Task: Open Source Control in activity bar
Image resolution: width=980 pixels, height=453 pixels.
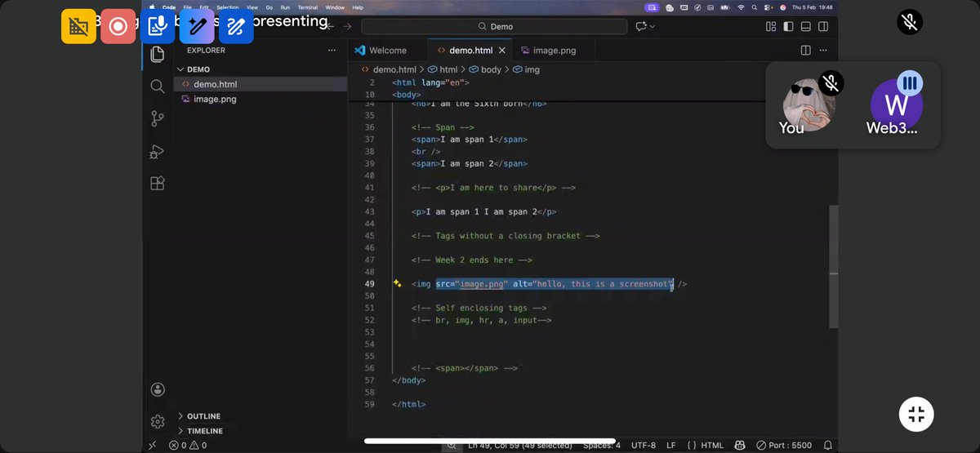Action: pos(158,119)
